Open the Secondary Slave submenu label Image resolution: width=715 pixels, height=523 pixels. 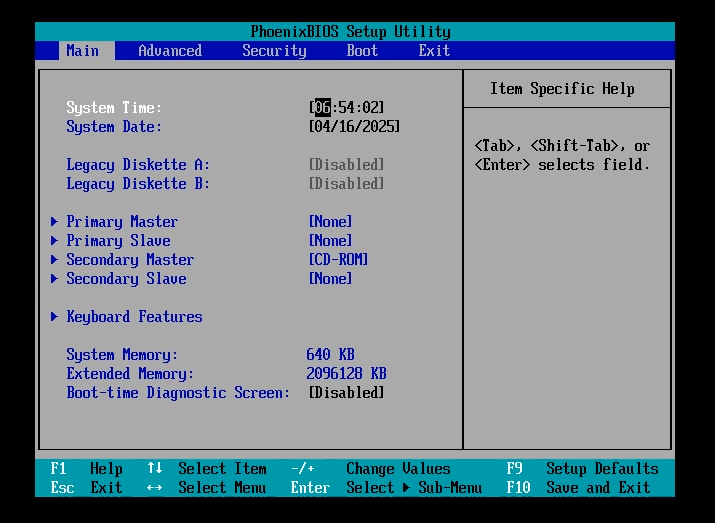click(x=126, y=279)
